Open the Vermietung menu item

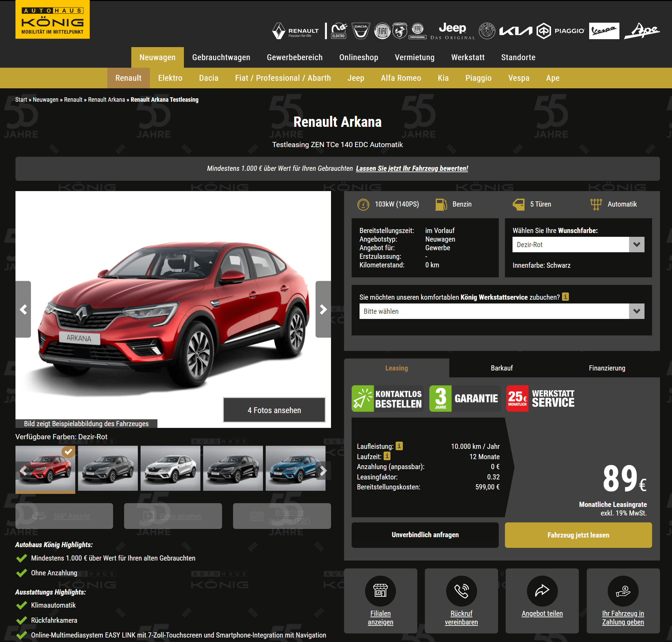pyautogui.click(x=415, y=57)
